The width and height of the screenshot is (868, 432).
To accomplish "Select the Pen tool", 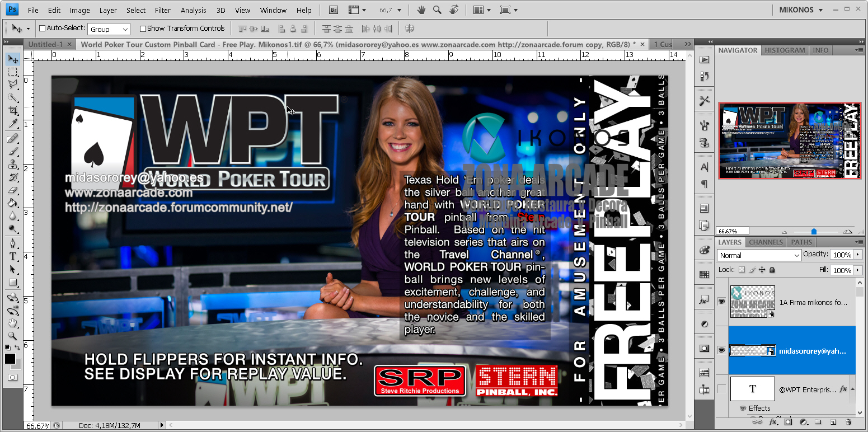I will click(x=13, y=244).
